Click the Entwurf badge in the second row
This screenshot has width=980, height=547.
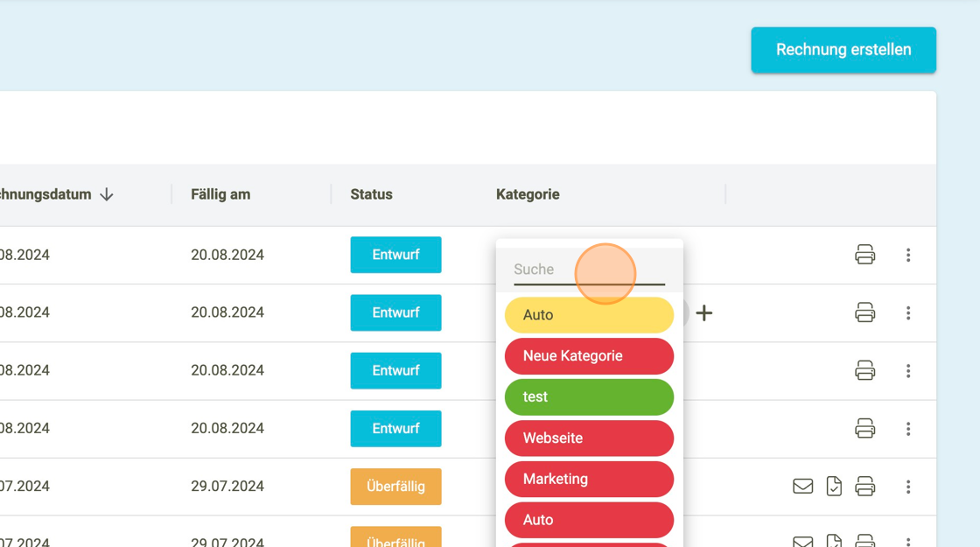(395, 312)
